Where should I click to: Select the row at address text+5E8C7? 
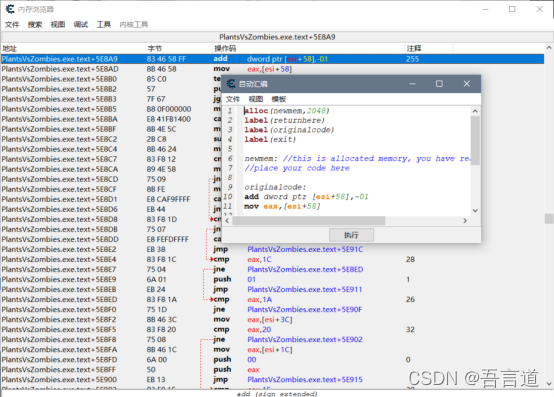pyautogui.click(x=110, y=159)
